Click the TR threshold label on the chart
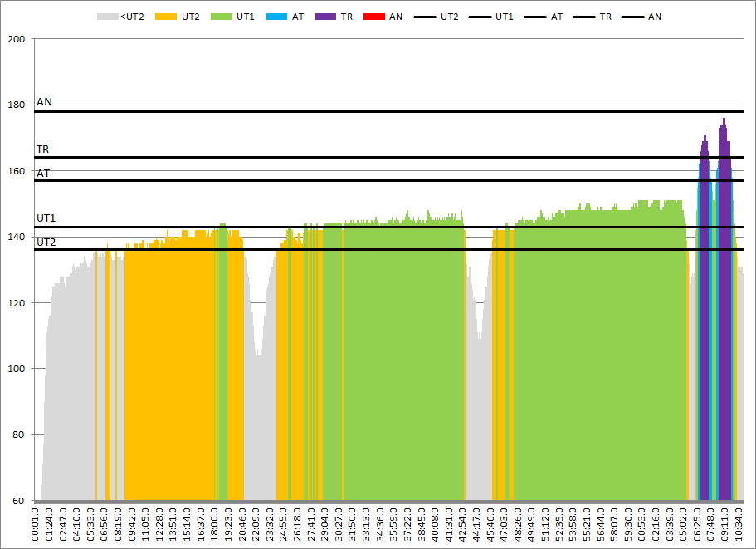 coord(42,150)
